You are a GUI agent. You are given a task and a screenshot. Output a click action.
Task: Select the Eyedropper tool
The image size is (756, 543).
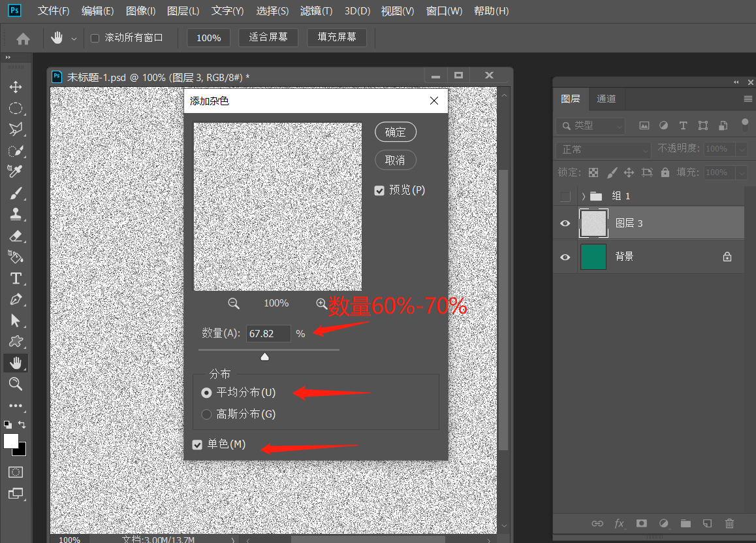point(16,171)
